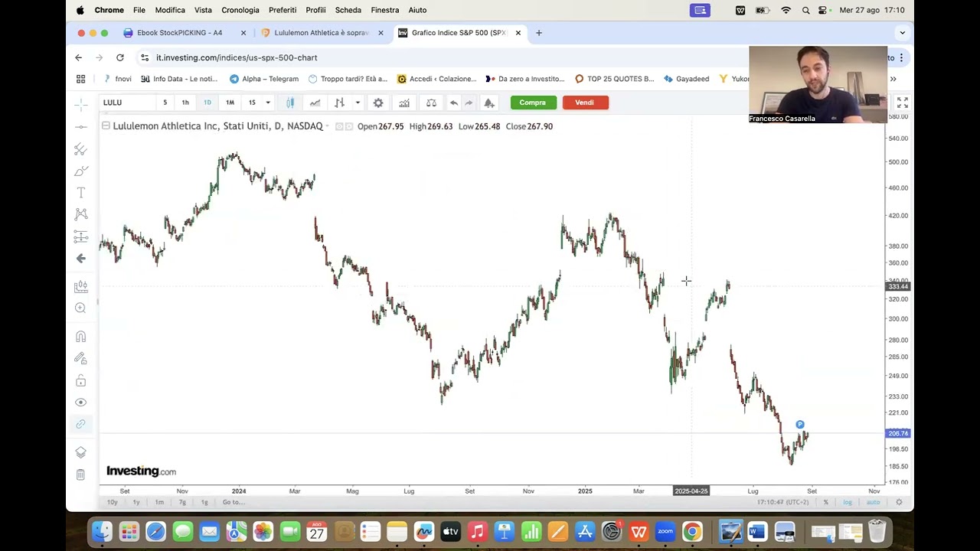Screen dimensions: 980x551
Task: Open Finder from the Dock
Action: tap(102, 531)
